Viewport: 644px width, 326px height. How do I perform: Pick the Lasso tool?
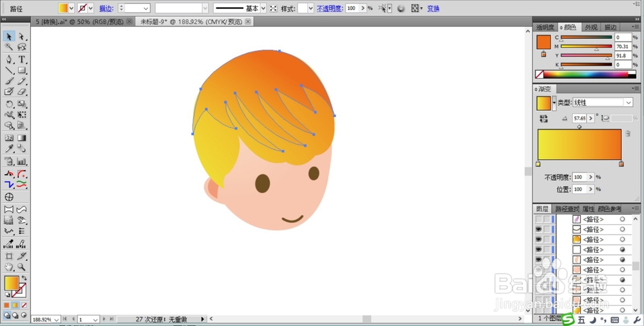point(21,47)
